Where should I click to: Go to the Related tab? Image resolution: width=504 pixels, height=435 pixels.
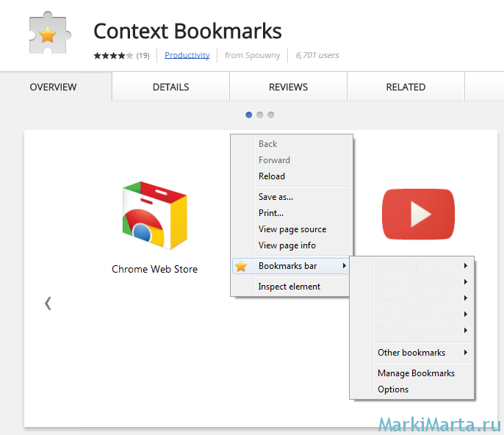(x=406, y=87)
